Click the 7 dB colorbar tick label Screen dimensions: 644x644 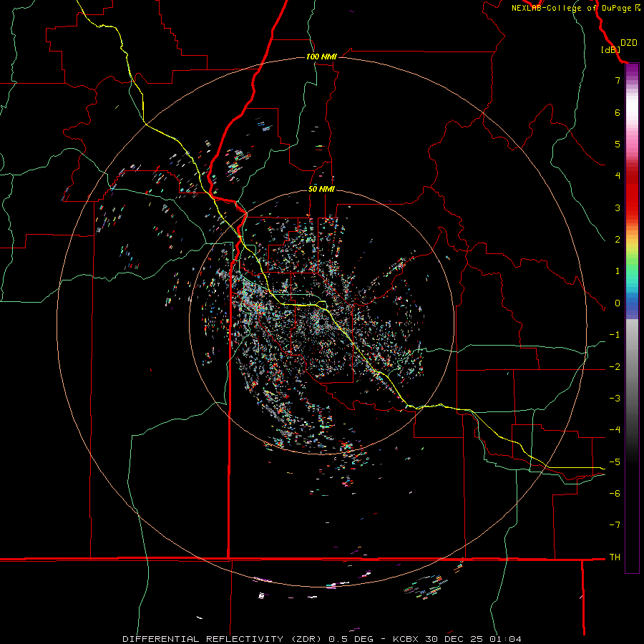(618, 80)
